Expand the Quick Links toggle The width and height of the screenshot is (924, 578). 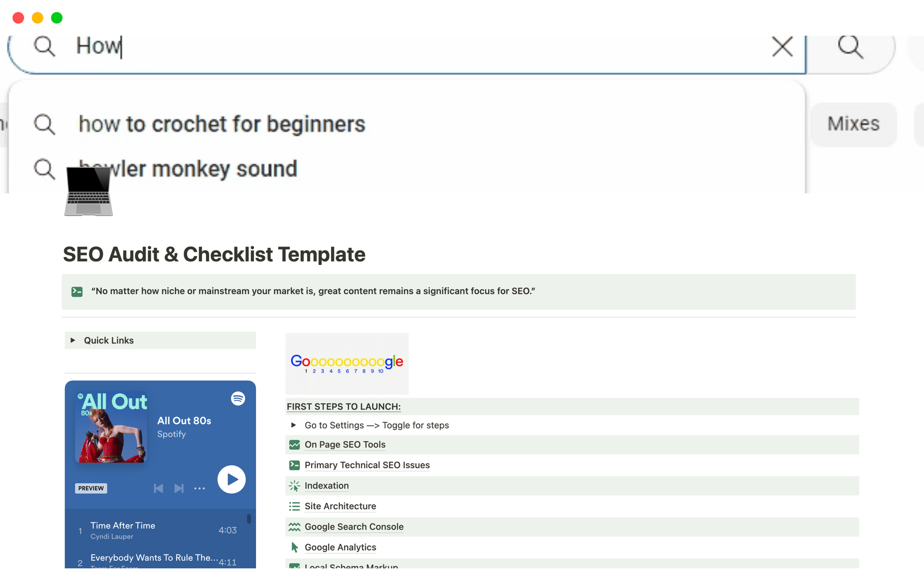(73, 341)
